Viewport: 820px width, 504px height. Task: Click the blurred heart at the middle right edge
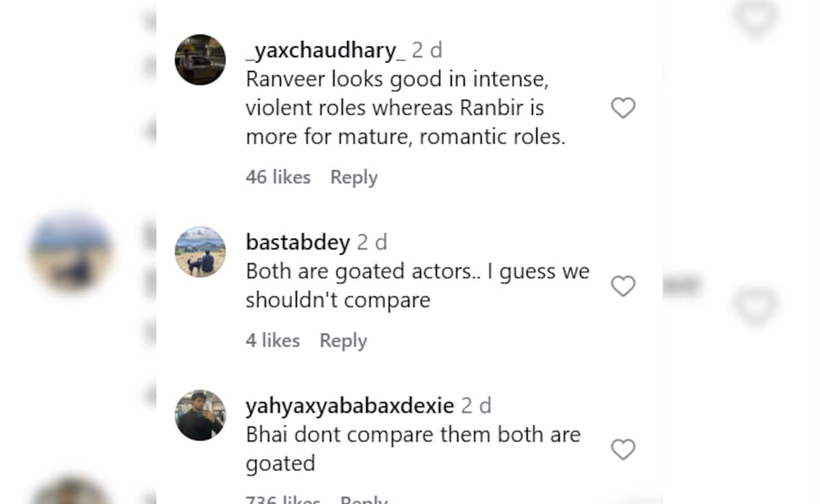[756, 305]
